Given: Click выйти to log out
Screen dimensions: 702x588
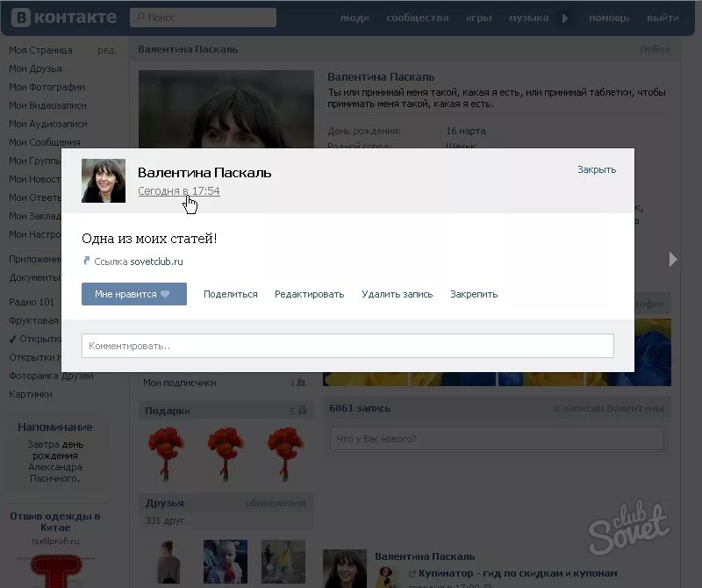Looking at the screenshot, I should [663, 18].
